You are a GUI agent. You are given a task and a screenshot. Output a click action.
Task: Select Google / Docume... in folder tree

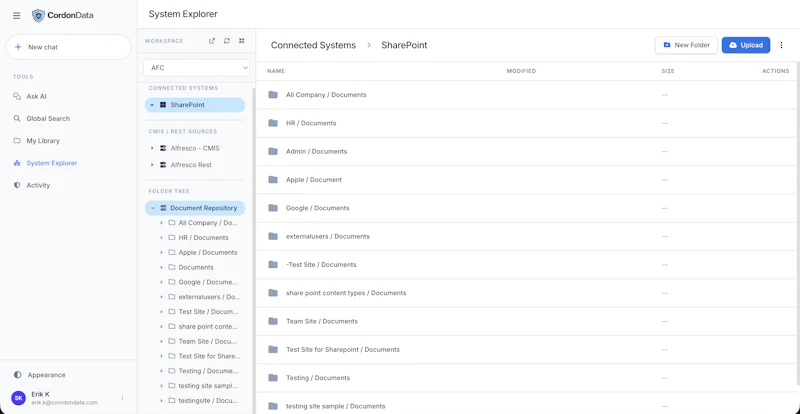pyautogui.click(x=208, y=282)
